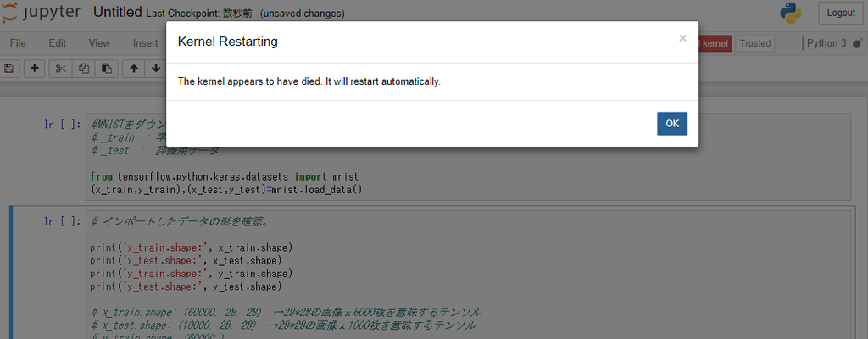
Task: Copy selected cells icon
Action: 84,68
